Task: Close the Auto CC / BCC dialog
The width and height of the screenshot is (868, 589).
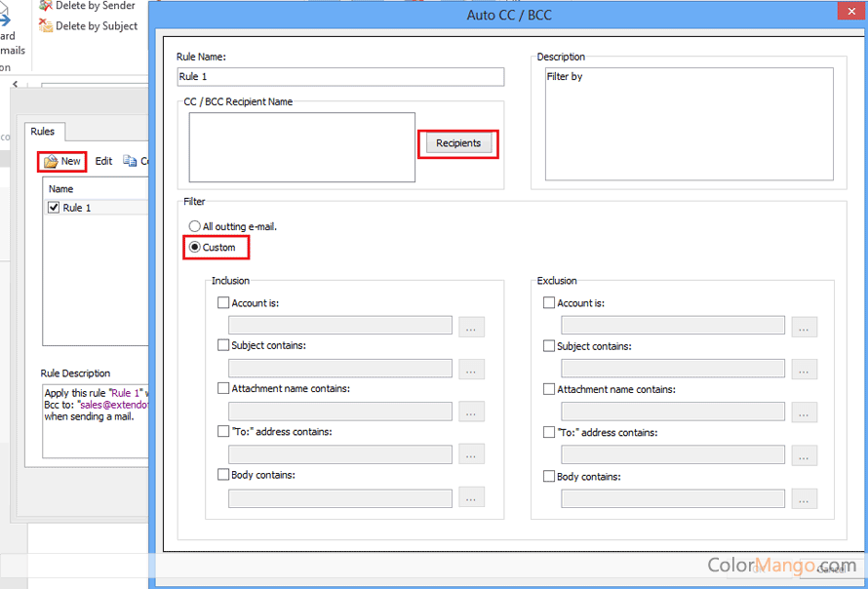Action: click(x=849, y=12)
